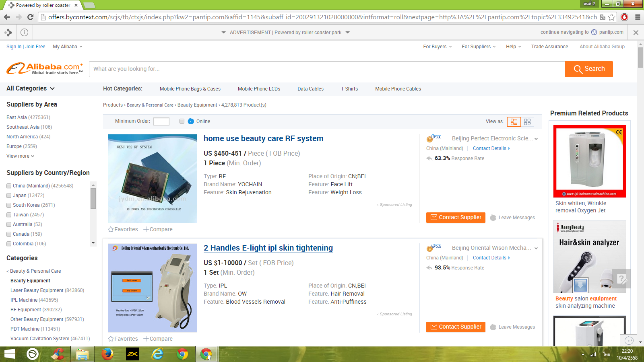Open File Explorer from the taskbar
The image size is (644, 362).
click(83, 354)
